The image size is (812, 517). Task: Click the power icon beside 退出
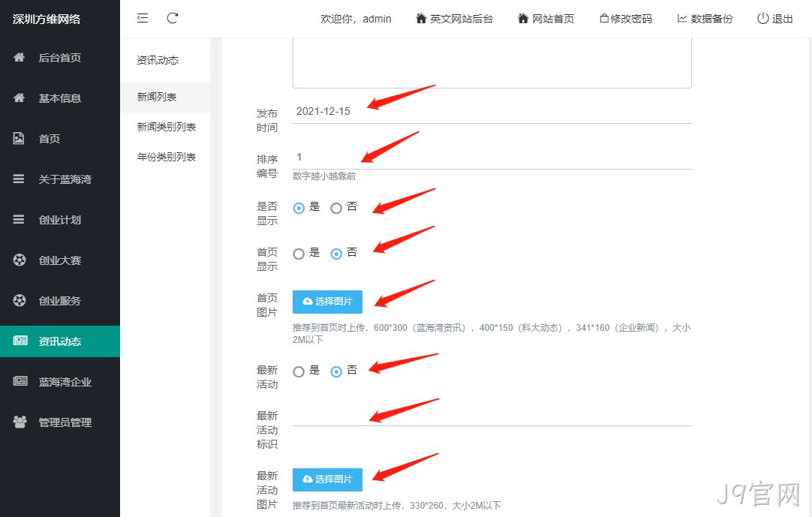762,18
